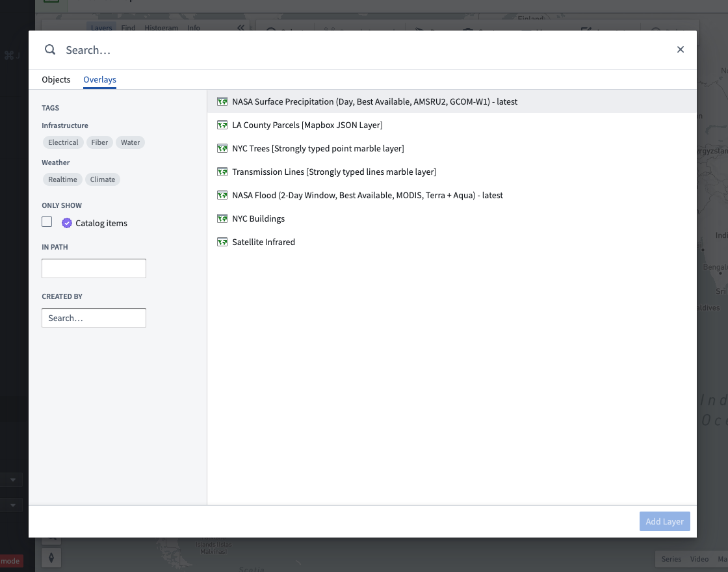Screen dimensions: 728x572
Task: Click the Created By search field
Action: 94,318
